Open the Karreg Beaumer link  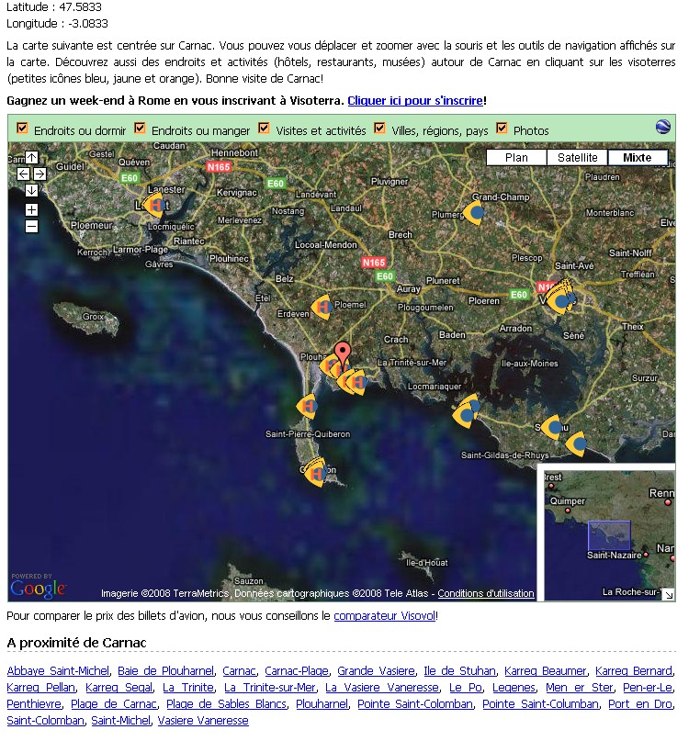545,671
